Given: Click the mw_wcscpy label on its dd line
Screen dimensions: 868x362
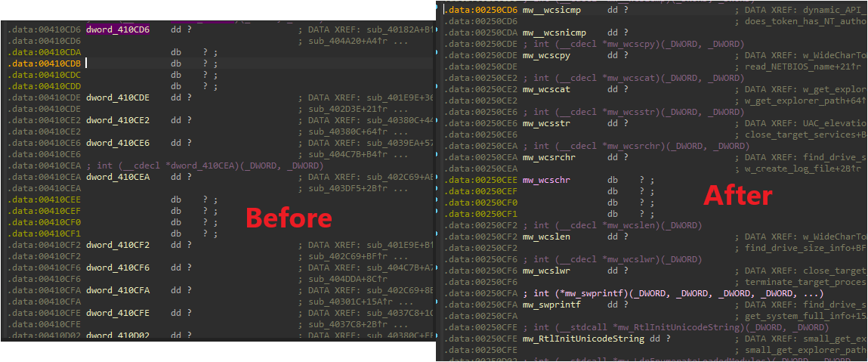Looking at the screenshot, I should point(546,55).
